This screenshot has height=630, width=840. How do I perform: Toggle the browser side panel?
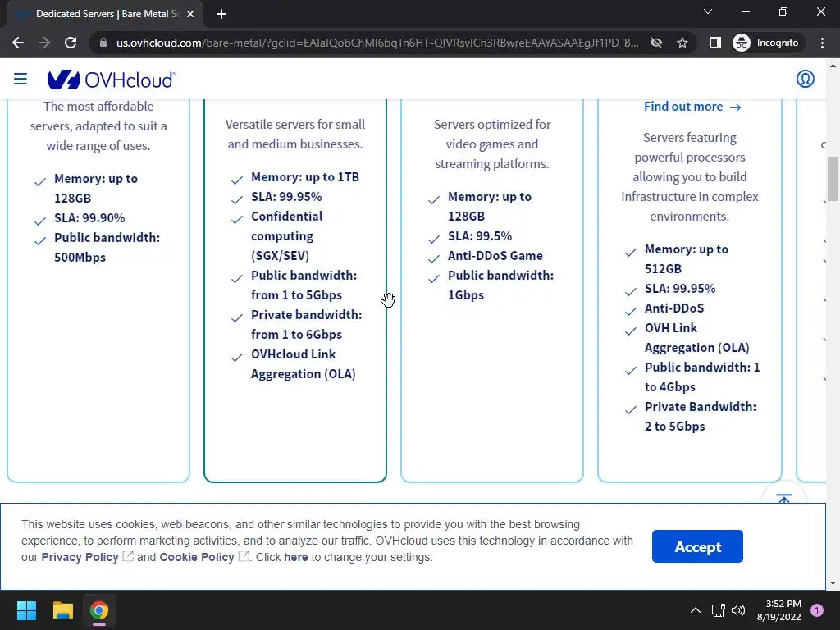(715, 43)
